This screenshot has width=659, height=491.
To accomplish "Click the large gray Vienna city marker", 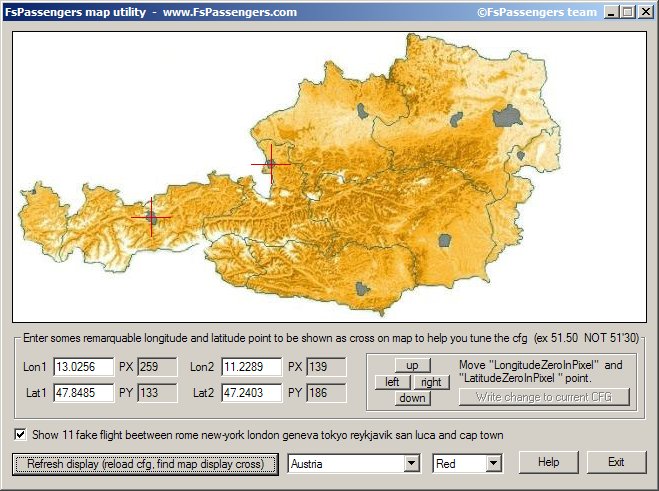I will (507, 116).
